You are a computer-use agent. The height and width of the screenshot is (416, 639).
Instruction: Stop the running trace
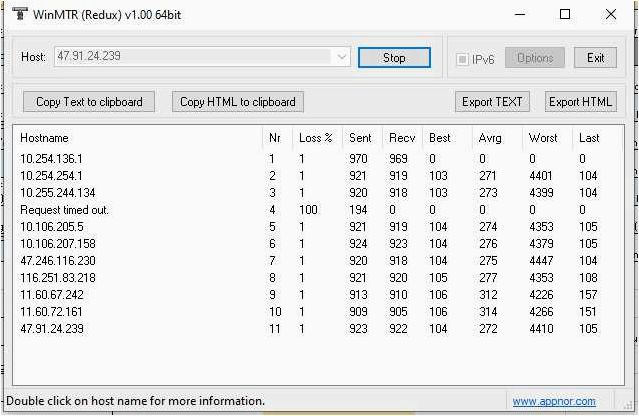[x=394, y=58]
